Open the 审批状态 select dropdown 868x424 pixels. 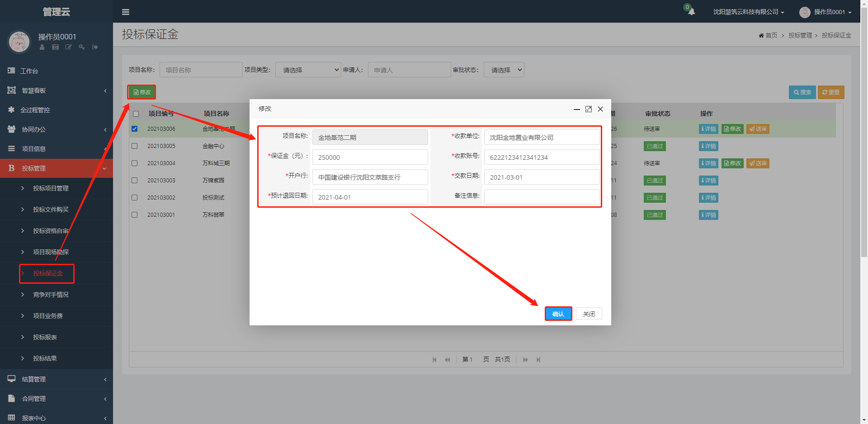[504, 70]
